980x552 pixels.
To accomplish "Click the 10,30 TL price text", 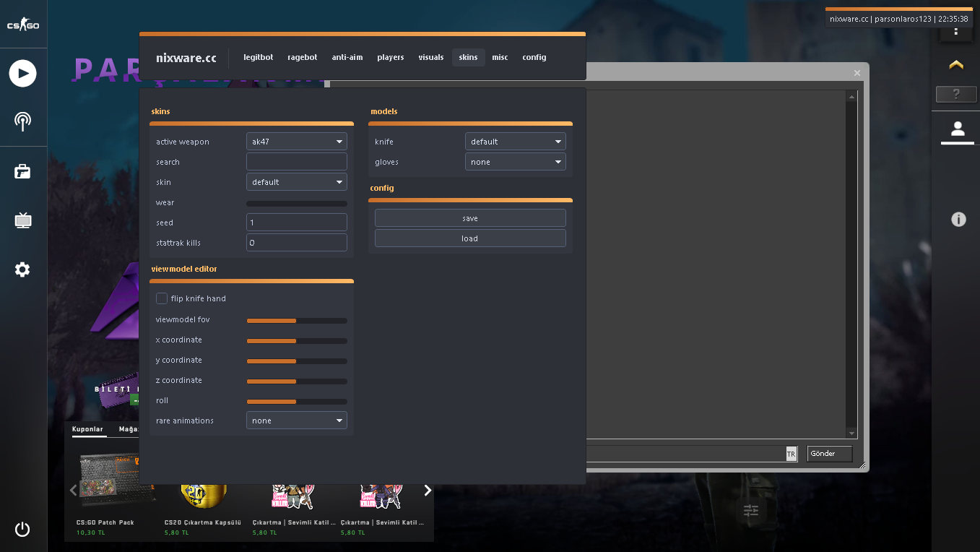I will tap(91, 532).
